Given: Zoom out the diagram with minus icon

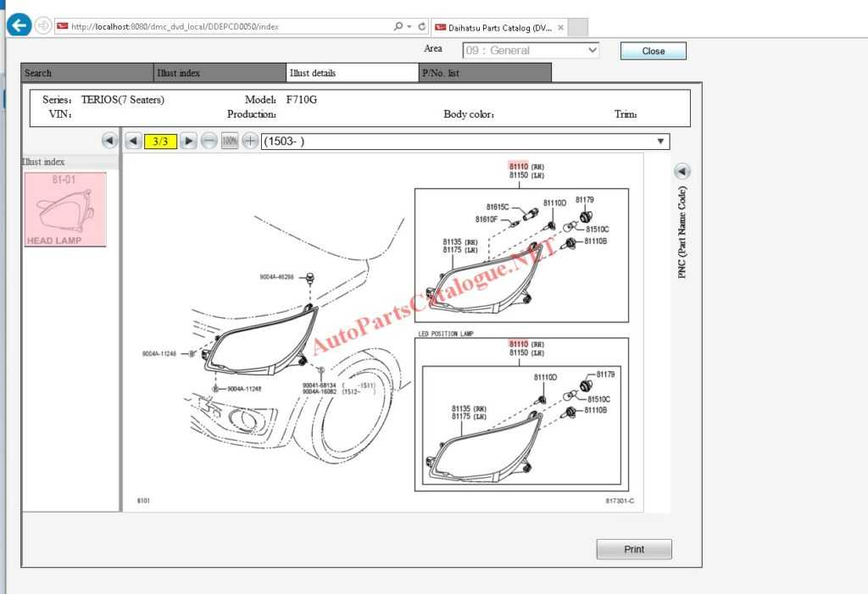Looking at the screenshot, I should [x=209, y=141].
